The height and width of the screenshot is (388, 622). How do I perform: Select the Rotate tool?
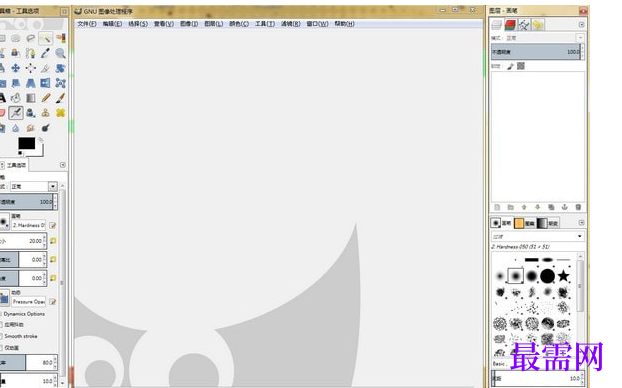(x=61, y=68)
